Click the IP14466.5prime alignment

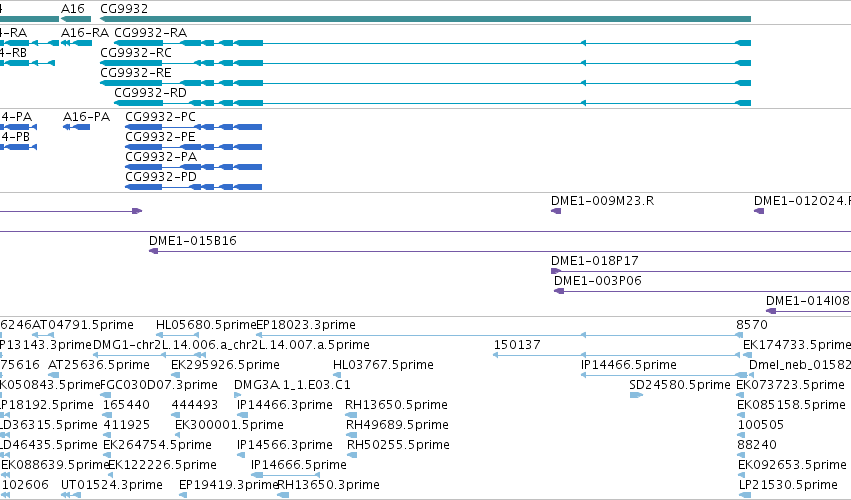tap(664, 375)
